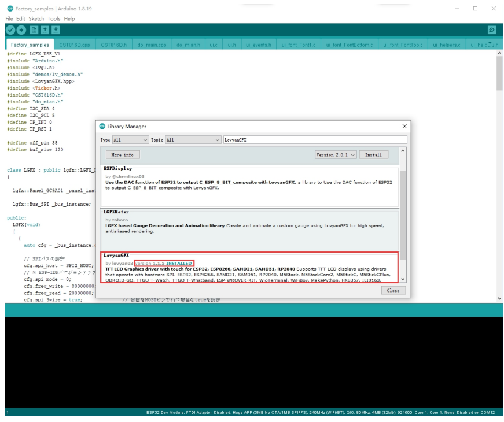Click the Verify sketch checkmark icon
The width and height of the screenshot is (504, 422).
pyautogui.click(x=10, y=29)
